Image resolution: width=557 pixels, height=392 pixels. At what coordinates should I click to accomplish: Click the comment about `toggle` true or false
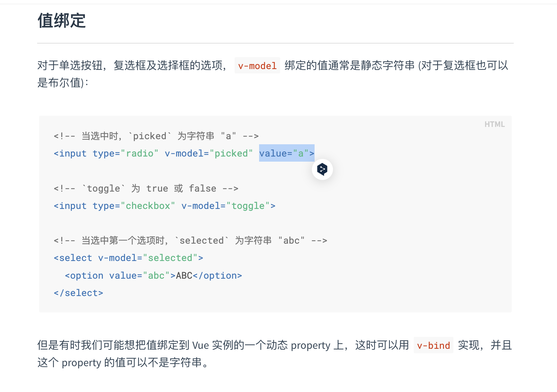(x=146, y=189)
